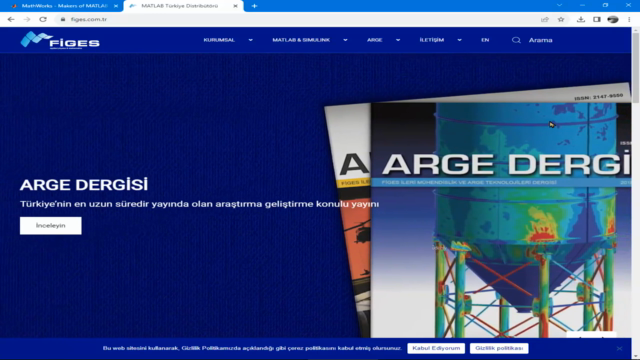Click the address bar URL figes.com.tr
Viewport: 640px width, 360px height.
(89, 19)
